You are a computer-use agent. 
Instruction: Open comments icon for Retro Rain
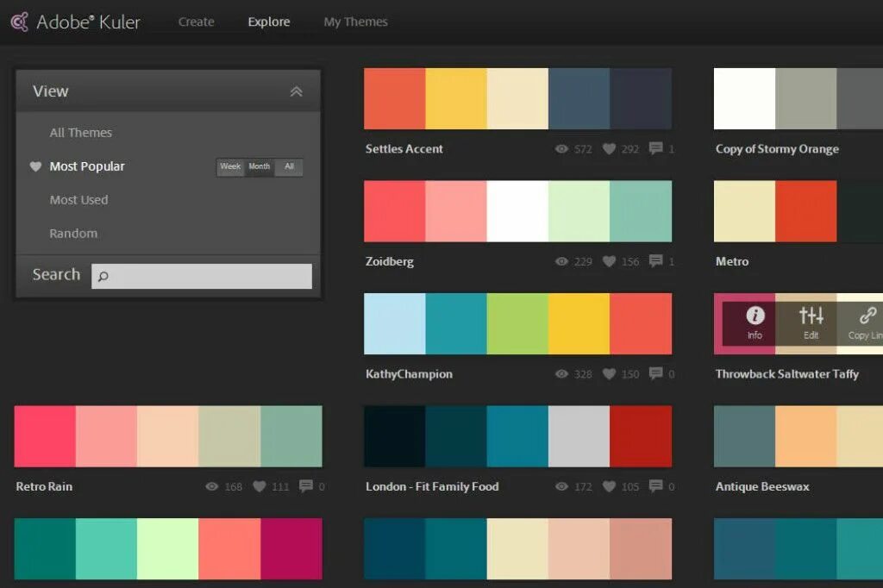click(x=306, y=485)
